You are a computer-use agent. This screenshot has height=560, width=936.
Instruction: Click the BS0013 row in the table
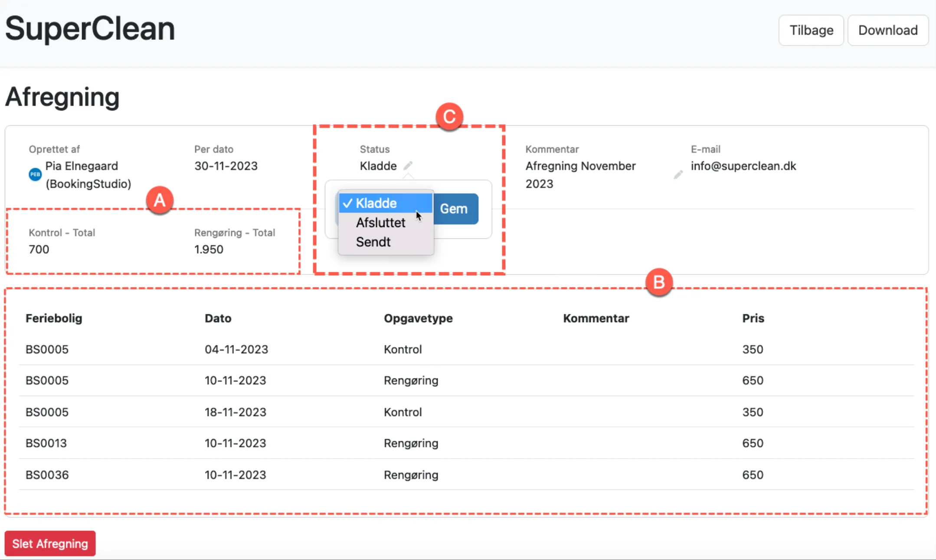click(x=46, y=443)
